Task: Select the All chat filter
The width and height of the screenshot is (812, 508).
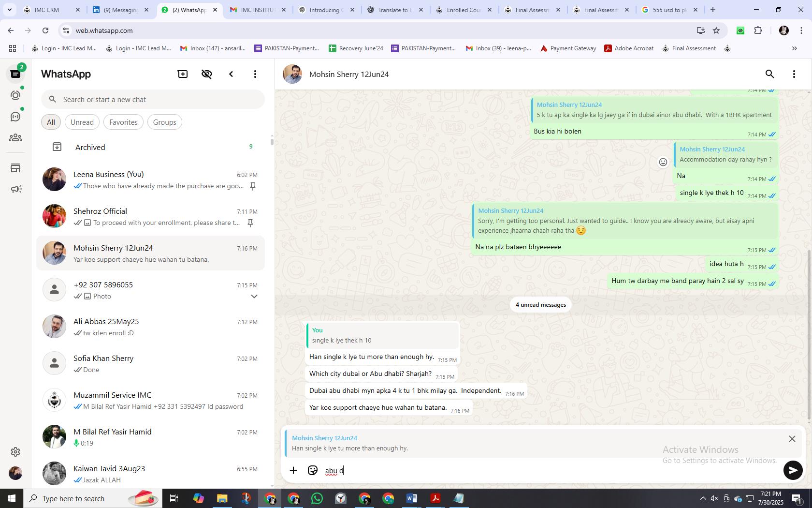Action: [x=51, y=122]
